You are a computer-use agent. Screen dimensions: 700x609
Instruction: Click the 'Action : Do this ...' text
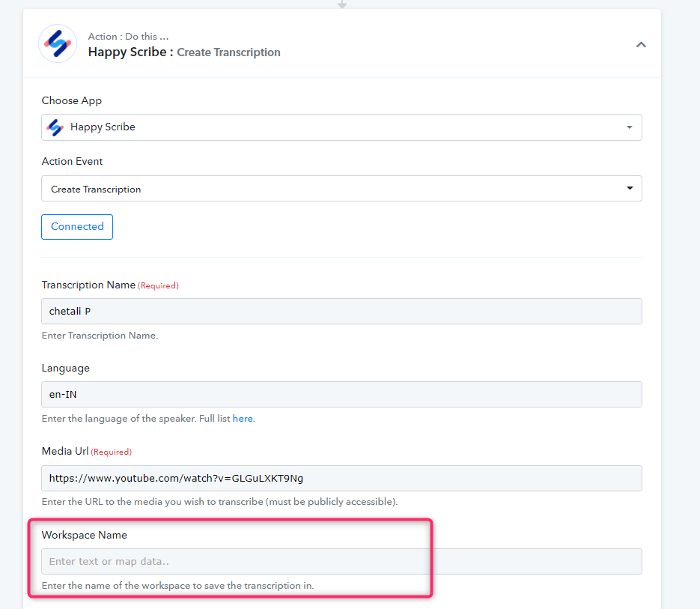click(x=128, y=37)
